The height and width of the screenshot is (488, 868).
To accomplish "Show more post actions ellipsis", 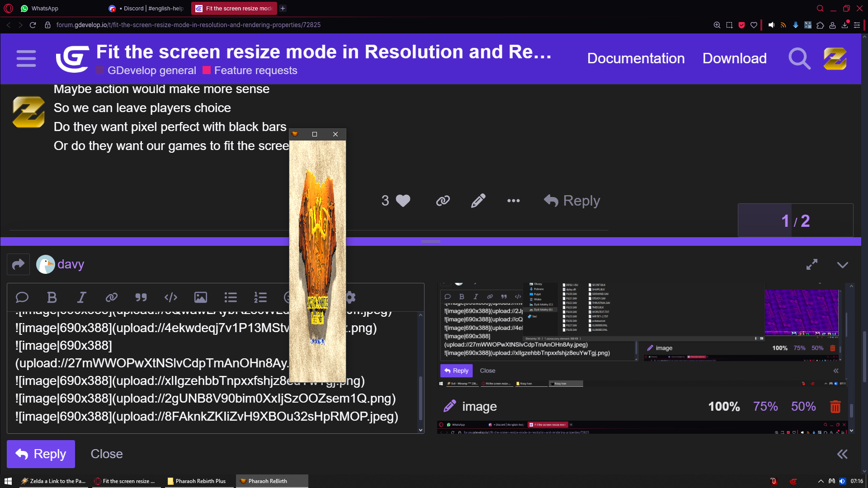I will [x=513, y=201].
